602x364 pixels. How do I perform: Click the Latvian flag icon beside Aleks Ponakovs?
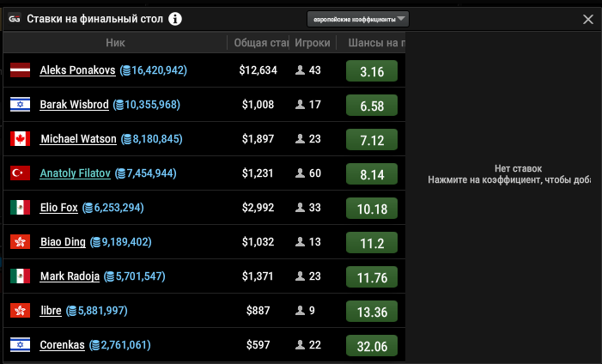(x=20, y=70)
